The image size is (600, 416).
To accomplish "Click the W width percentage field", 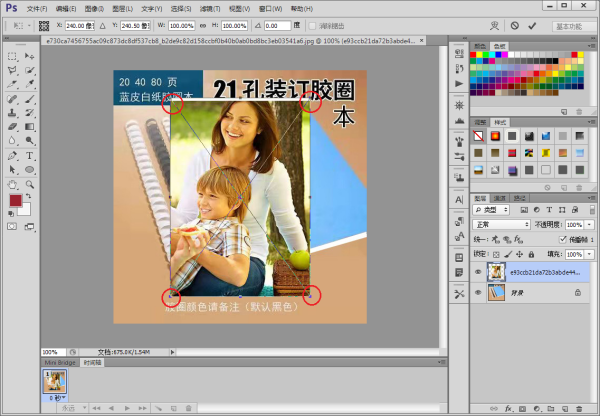I will [181, 25].
